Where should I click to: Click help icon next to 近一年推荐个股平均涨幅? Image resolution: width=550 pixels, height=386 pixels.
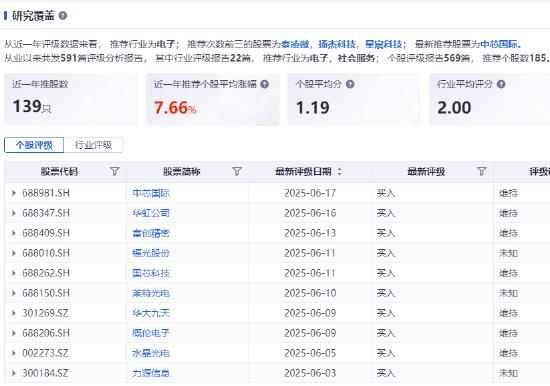[x=264, y=84]
